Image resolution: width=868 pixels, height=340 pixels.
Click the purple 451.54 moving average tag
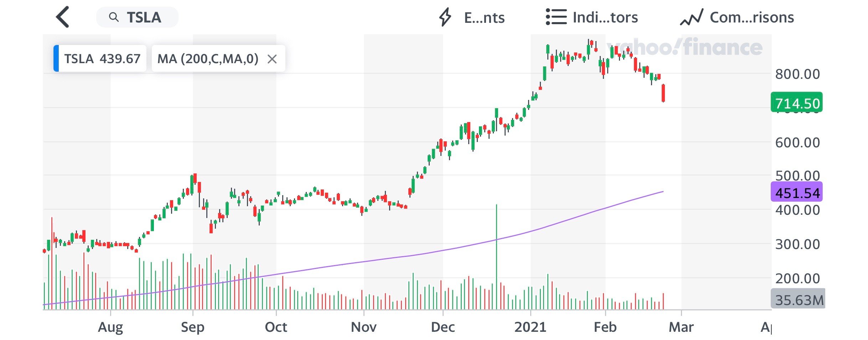(x=797, y=192)
